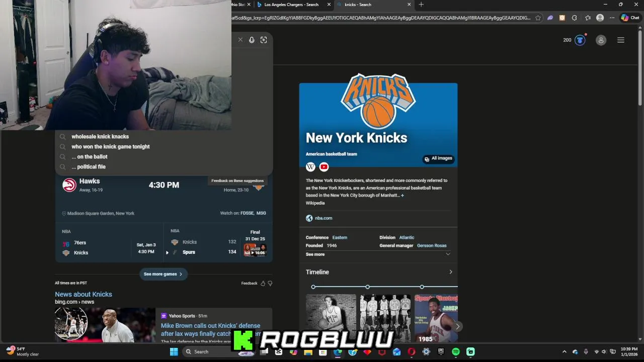This screenshot has height=362, width=644.
Task: Visit nba.com official site link
Action: 324,218
